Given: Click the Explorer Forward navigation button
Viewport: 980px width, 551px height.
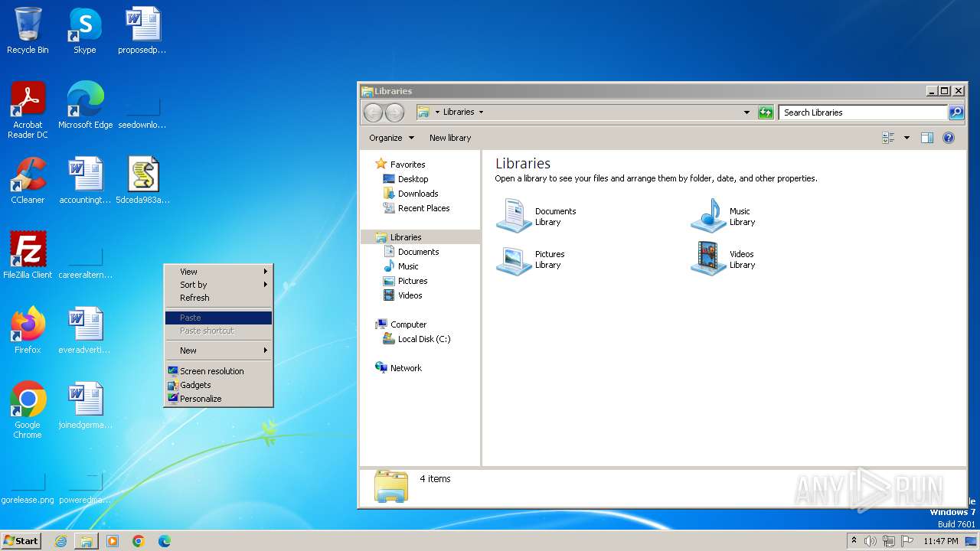Looking at the screenshot, I should point(394,112).
